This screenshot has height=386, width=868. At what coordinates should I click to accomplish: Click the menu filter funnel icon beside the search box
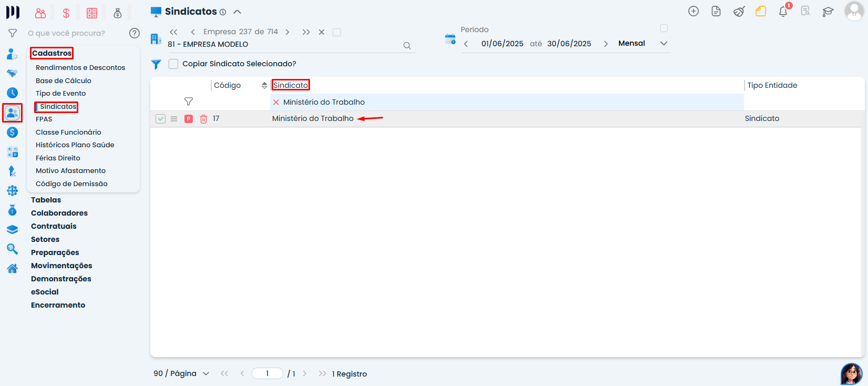click(x=13, y=33)
